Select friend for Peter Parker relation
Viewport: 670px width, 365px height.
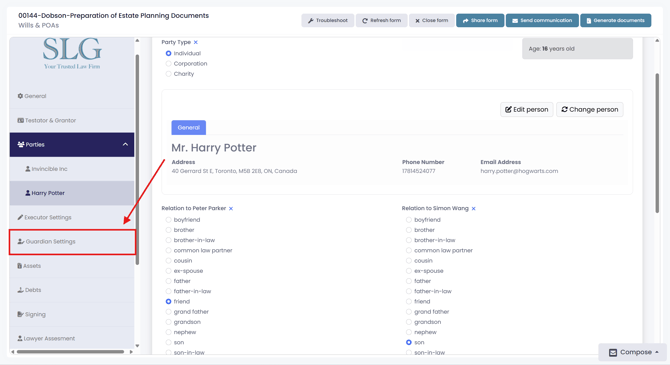[168, 302]
